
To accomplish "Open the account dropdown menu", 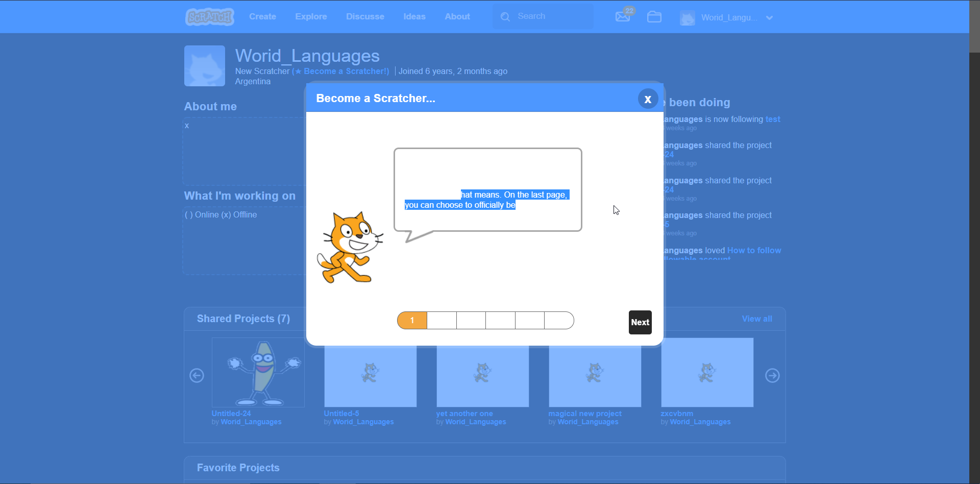I will tap(770, 17).
